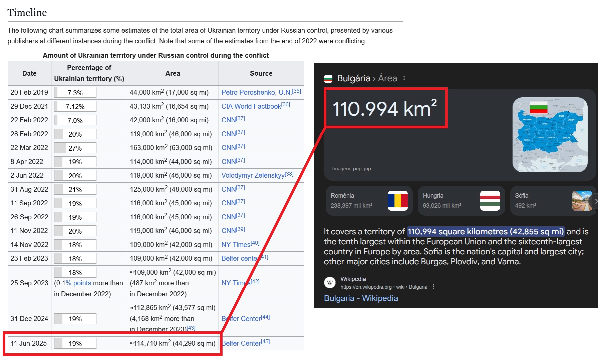The height and width of the screenshot is (364, 598).
Task: Open the Volodymyr Zelenskyy source link
Action: [253, 175]
